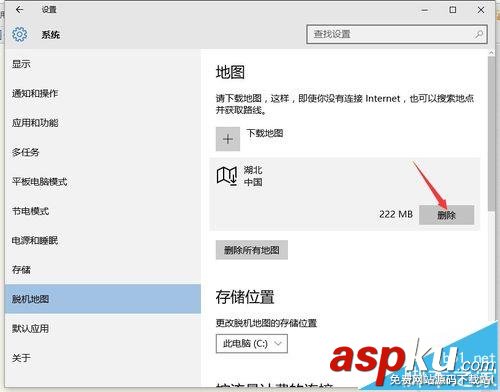The width and height of the screenshot is (500, 392).
Task: Maximize the Settings window
Action: click(453, 10)
